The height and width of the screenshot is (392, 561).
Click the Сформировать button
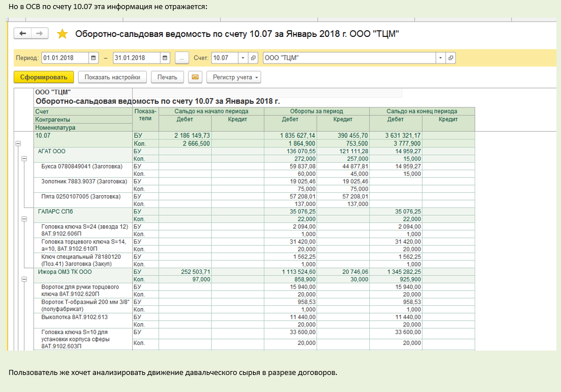44,77
